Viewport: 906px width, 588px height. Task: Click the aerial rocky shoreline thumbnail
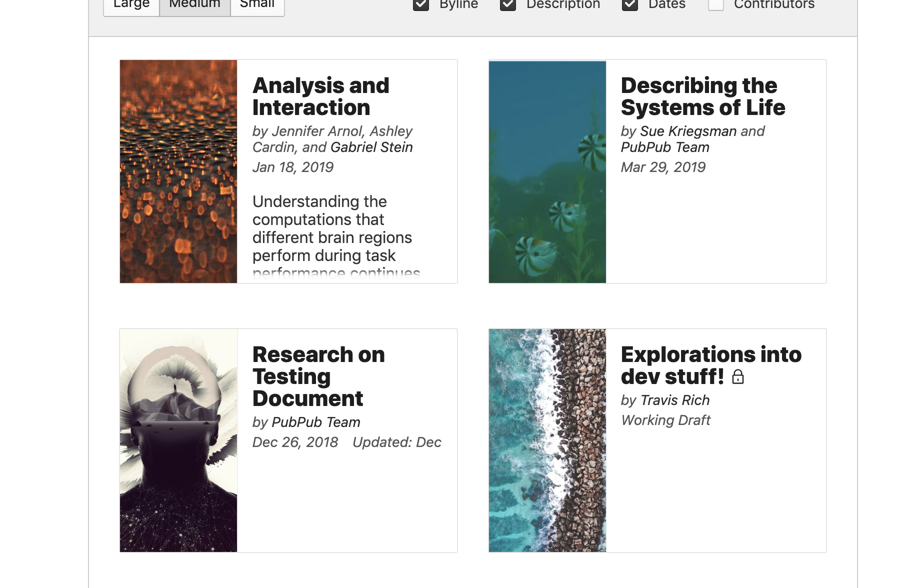547,440
